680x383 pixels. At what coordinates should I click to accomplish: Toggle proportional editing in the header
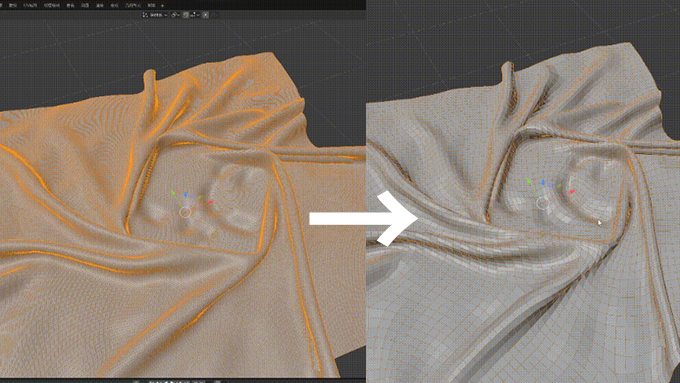click(206, 15)
